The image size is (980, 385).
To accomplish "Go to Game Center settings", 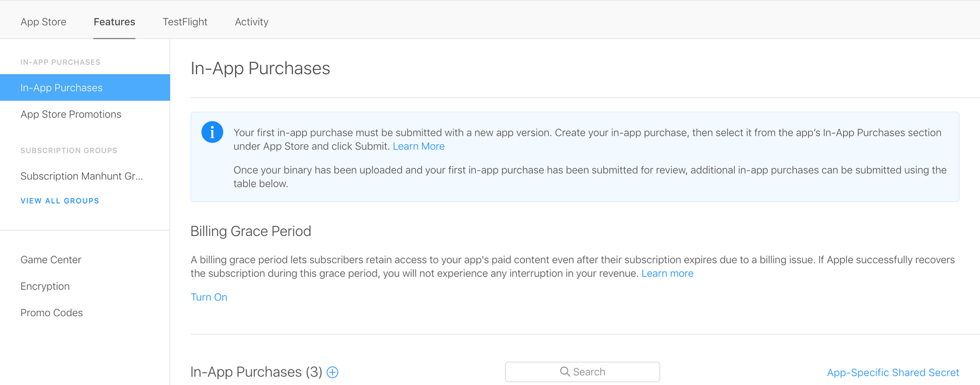I will (x=50, y=260).
